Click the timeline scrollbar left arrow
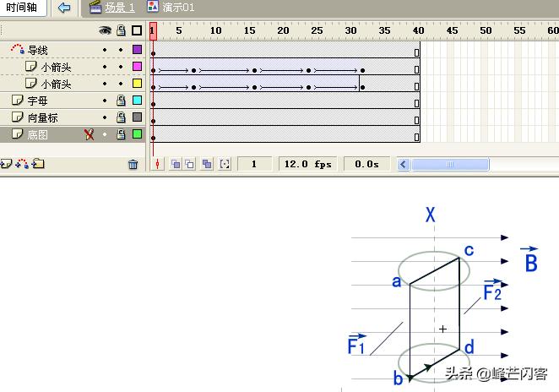Viewport: 559px width, 392px height. 404,165
